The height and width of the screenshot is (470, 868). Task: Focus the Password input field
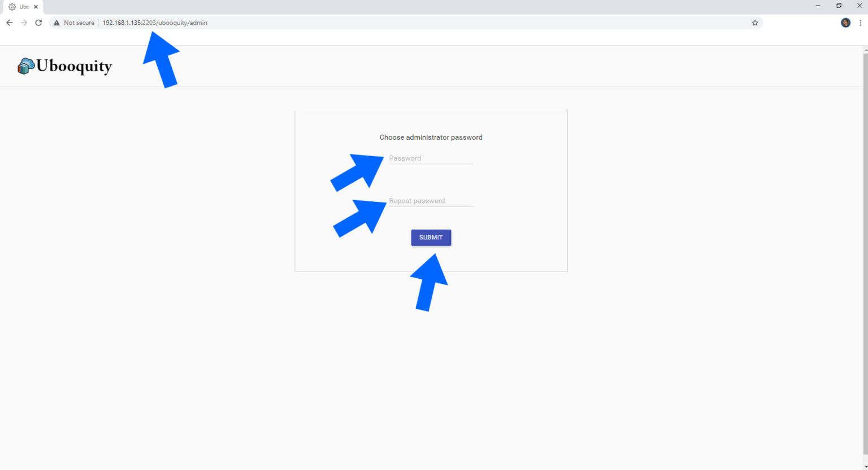[431, 158]
